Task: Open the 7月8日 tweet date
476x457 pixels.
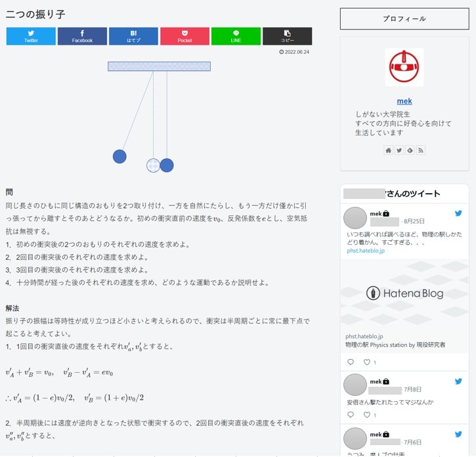Action: click(x=412, y=389)
